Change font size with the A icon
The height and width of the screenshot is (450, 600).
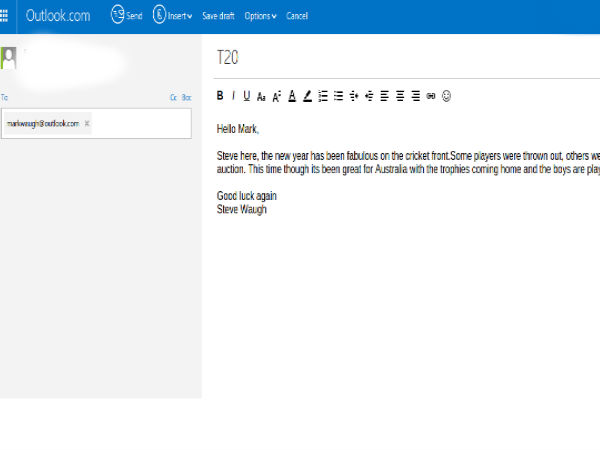(276, 96)
